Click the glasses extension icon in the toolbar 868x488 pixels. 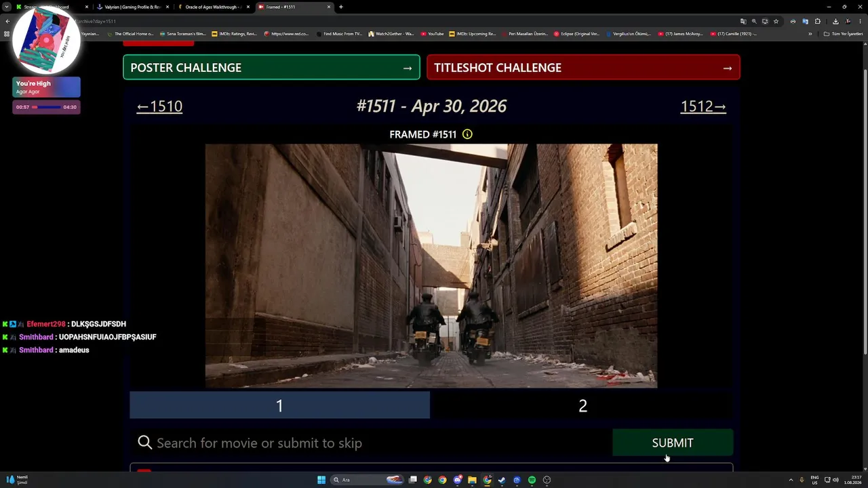coord(793,21)
